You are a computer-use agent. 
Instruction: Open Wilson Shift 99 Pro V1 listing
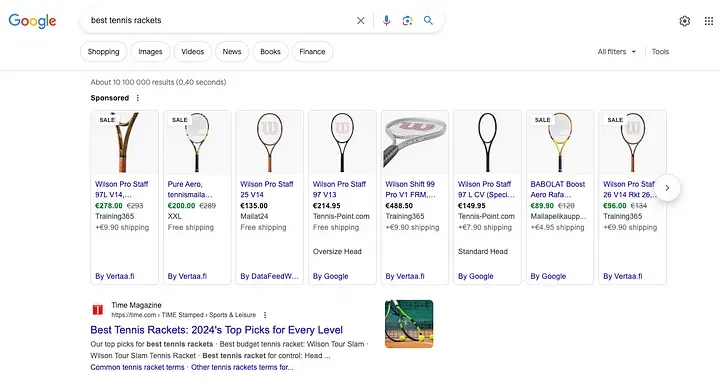(410, 189)
